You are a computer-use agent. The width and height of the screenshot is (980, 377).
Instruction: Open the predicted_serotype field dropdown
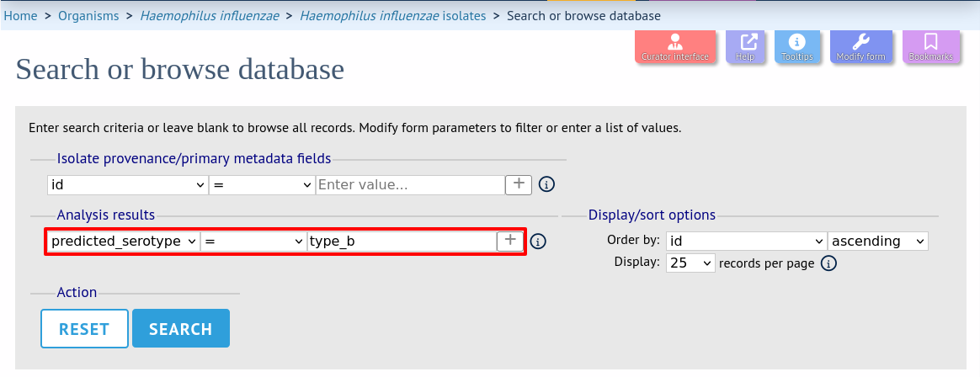123,242
